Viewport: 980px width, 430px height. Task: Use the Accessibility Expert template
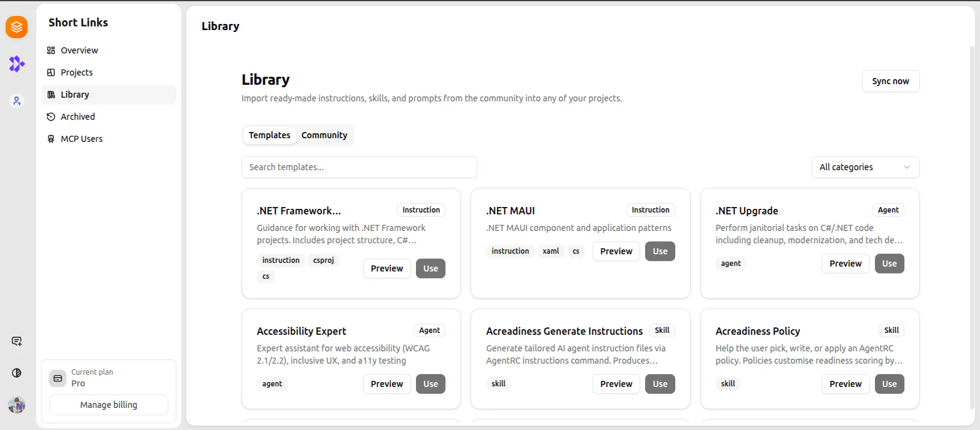(x=431, y=384)
